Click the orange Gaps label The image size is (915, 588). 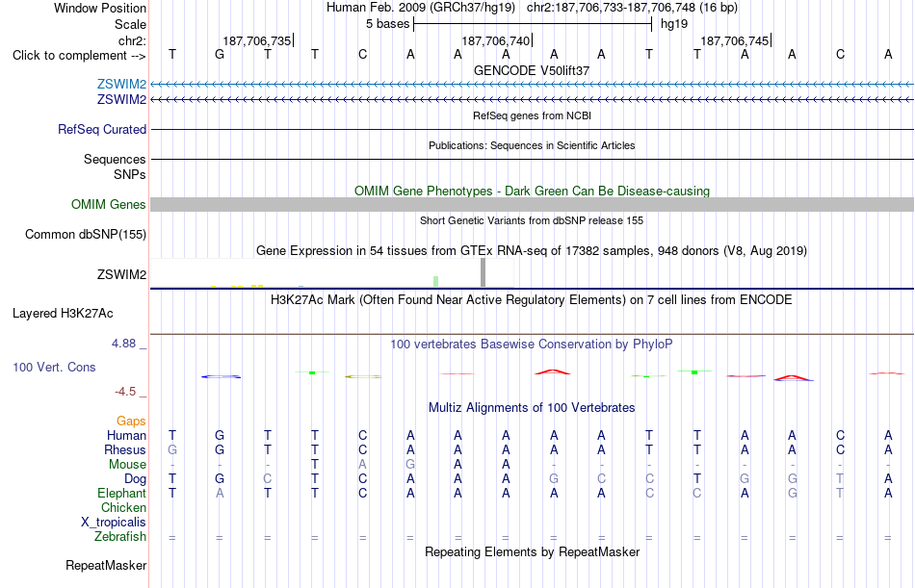(x=131, y=422)
